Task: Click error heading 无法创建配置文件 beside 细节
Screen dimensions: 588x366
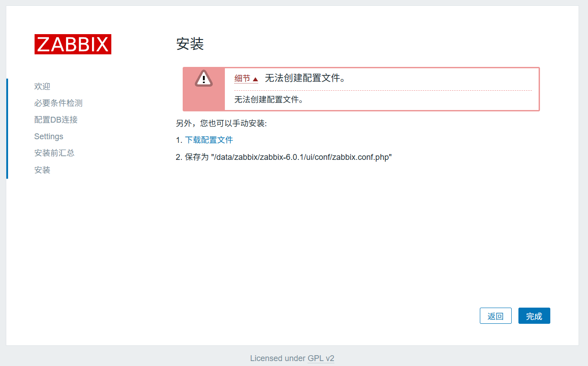Action: [x=305, y=78]
